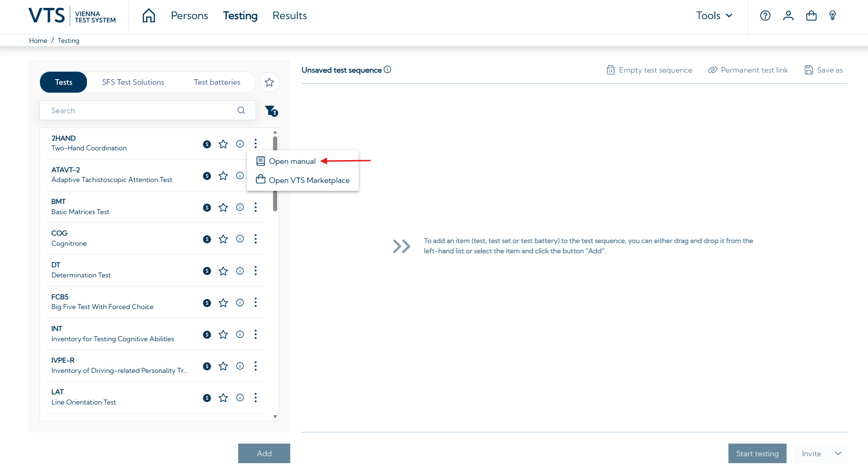The height and width of the screenshot is (472, 868).
Task: Click Save as for the sequence
Action: point(824,70)
